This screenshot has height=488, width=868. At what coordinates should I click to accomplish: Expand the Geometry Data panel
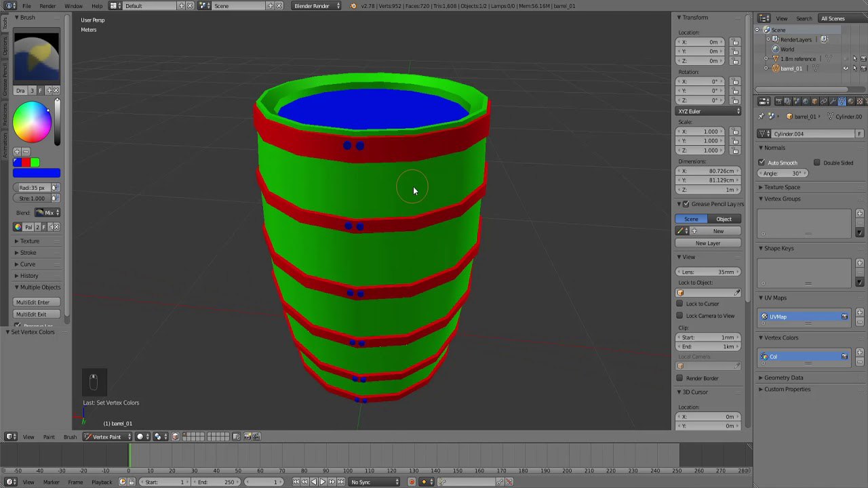click(783, 378)
